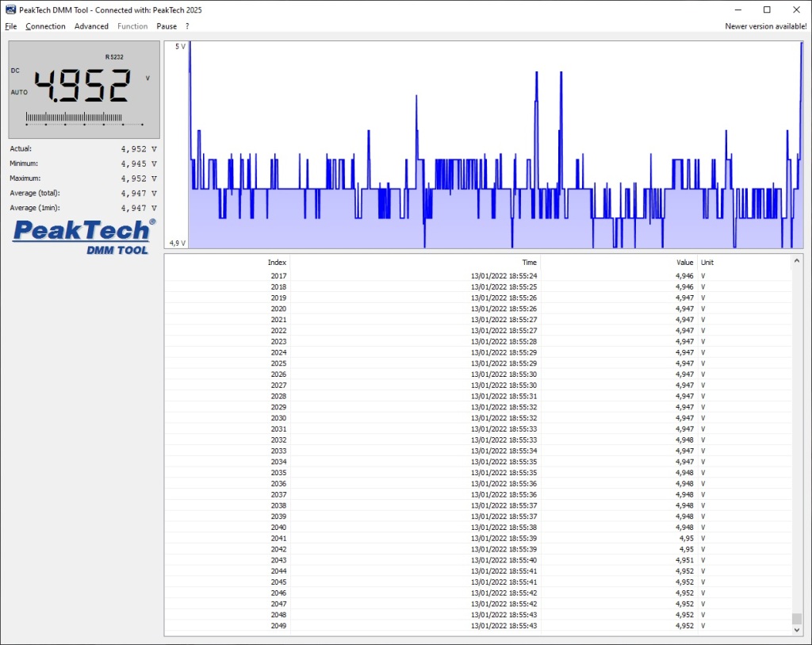Open the question mark help menu
The width and height of the screenshot is (812, 645).
[x=187, y=26]
